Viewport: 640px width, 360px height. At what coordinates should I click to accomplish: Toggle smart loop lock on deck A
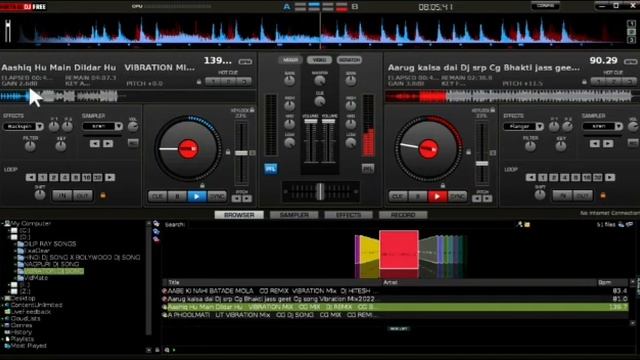coord(103,196)
